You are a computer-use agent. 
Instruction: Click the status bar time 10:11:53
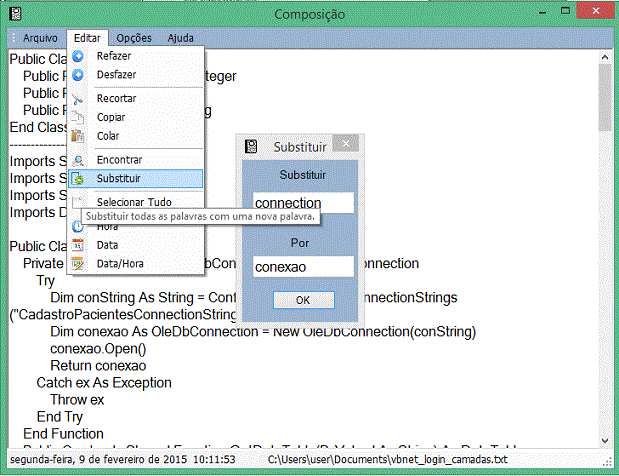point(214,459)
